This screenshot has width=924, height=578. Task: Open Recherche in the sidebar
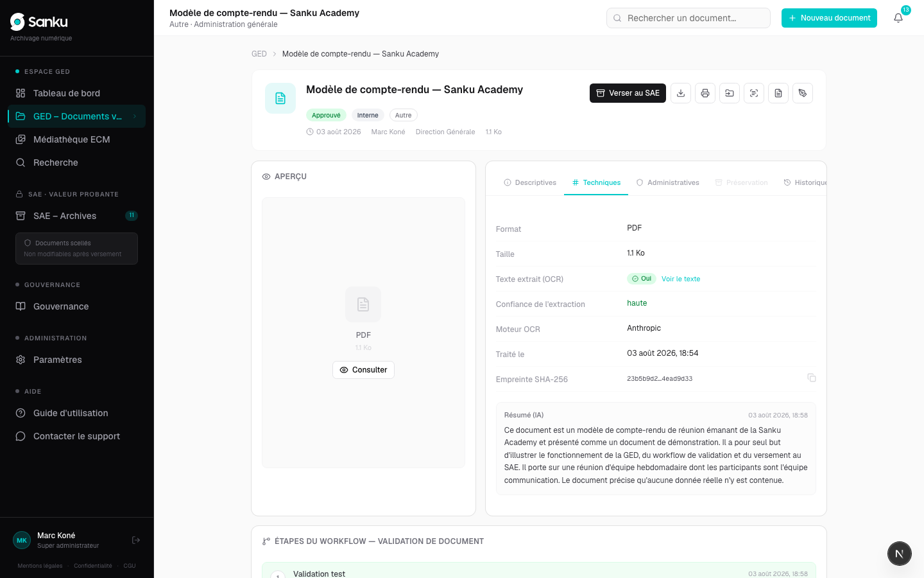click(77, 162)
